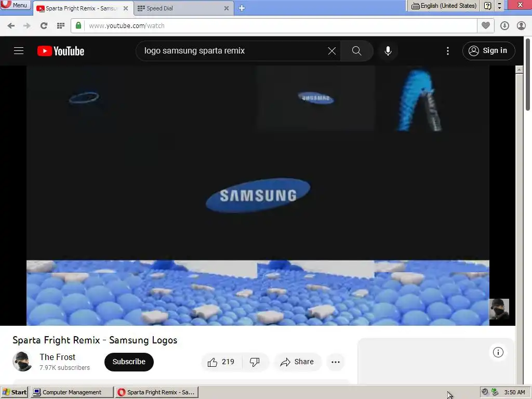Start voice search with microphone icon
The image size is (532, 399).
388,51
